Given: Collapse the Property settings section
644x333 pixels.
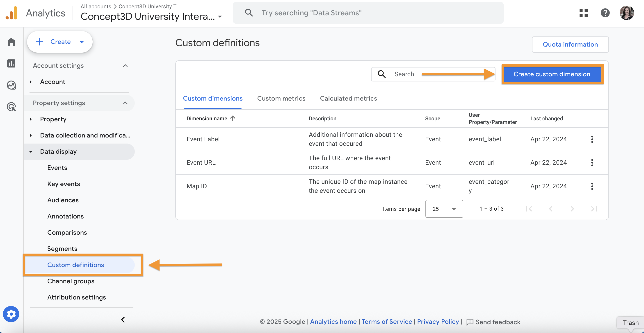Looking at the screenshot, I should [x=125, y=103].
